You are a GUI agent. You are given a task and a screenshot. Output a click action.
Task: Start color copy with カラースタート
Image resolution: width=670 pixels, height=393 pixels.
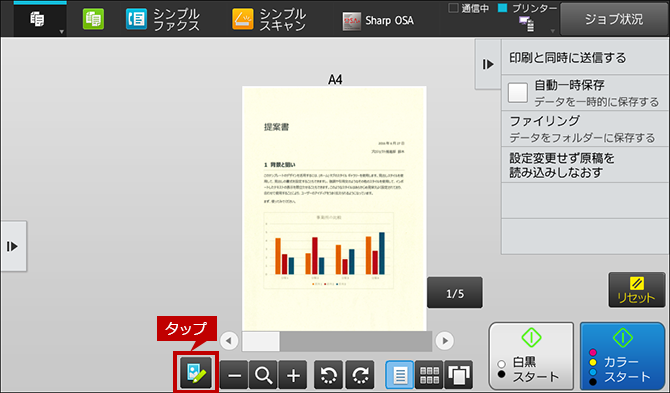[x=622, y=356]
